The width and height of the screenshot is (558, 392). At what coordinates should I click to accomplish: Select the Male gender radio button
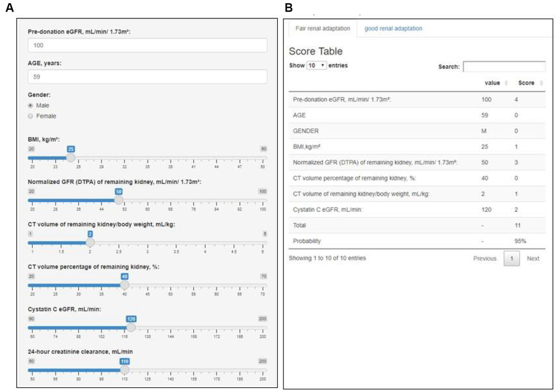31,105
